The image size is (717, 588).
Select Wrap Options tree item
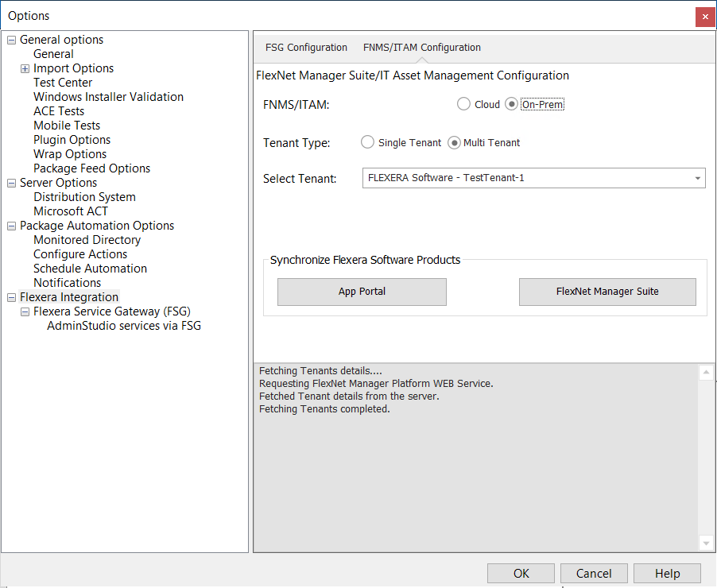tap(70, 154)
